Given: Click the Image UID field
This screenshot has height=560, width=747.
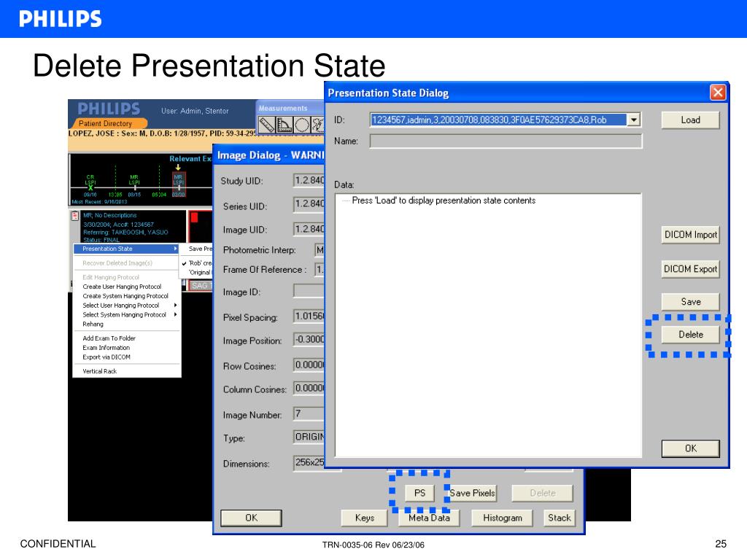Looking at the screenshot, I should [309, 230].
